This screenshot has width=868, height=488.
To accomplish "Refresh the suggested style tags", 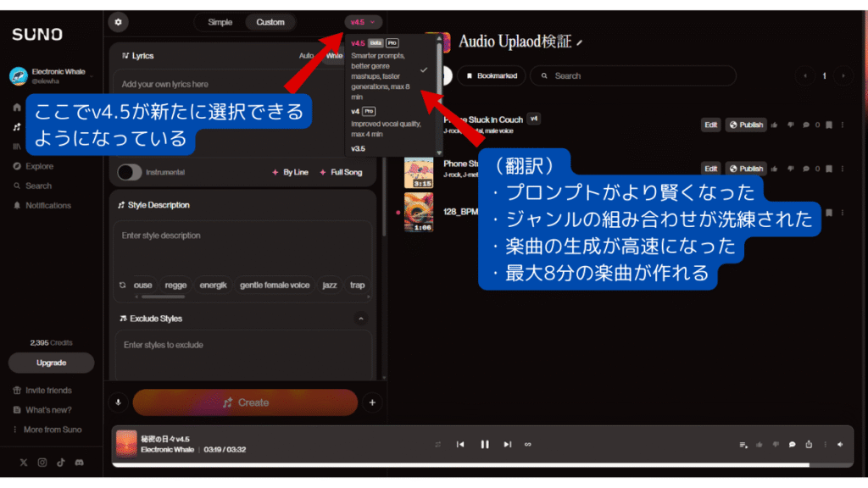I will (122, 285).
